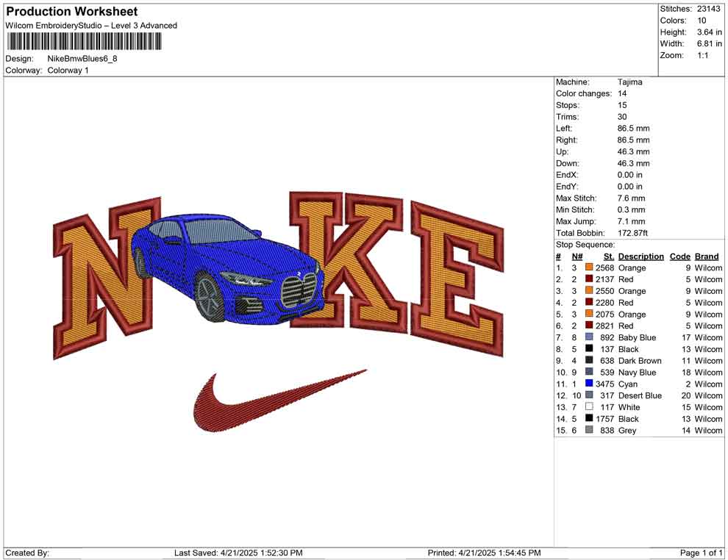Click the Width value 6.81 in
Image resolution: width=728 pixels, height=560 pixels.
pos(709,43)
